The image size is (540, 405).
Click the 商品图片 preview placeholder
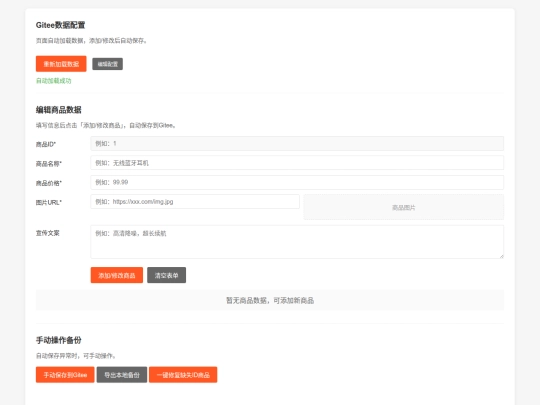404,207
